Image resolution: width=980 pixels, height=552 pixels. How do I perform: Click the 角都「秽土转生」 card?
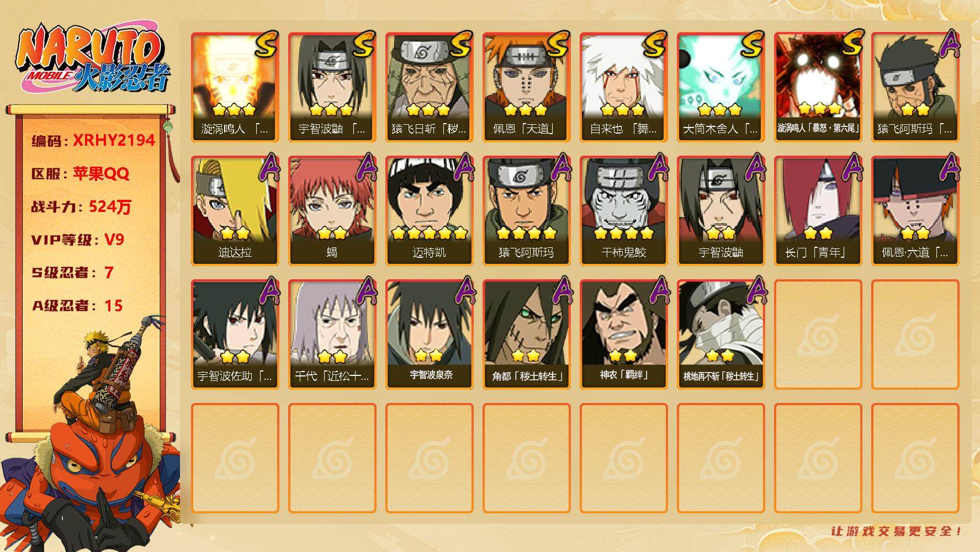(x=526, y=335)
